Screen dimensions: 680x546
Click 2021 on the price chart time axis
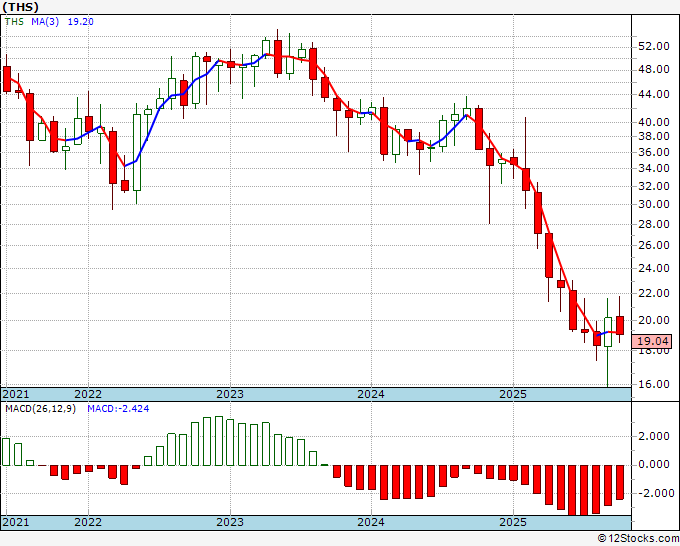[x=16, y=394]
